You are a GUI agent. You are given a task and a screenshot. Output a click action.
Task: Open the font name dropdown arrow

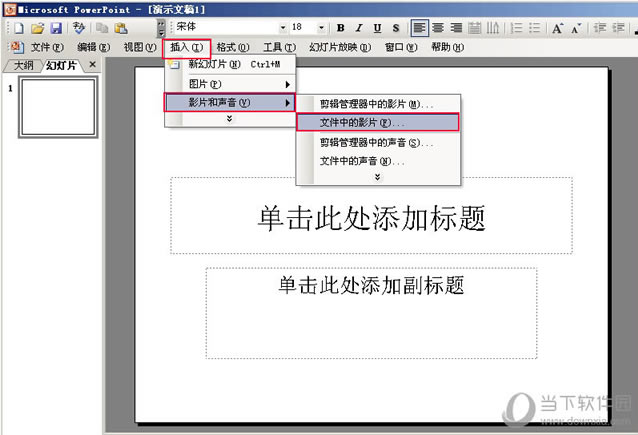[283, 28]
